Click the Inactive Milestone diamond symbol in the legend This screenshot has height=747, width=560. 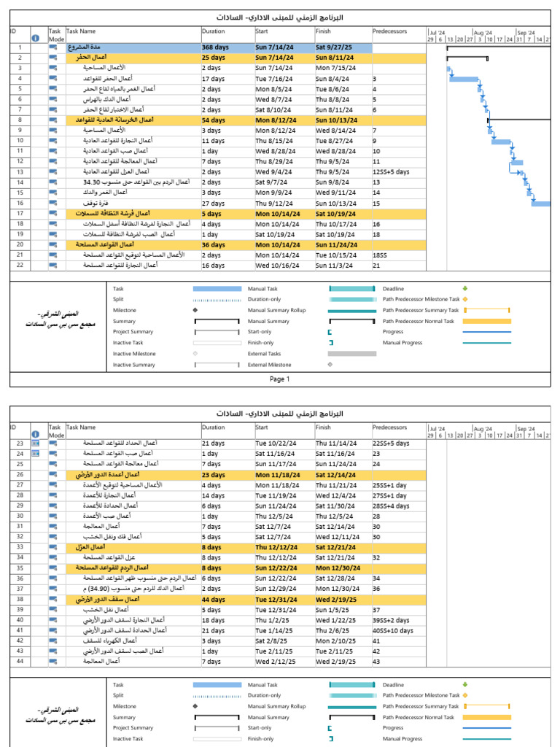pyautogui.click(x=195, y=354)
